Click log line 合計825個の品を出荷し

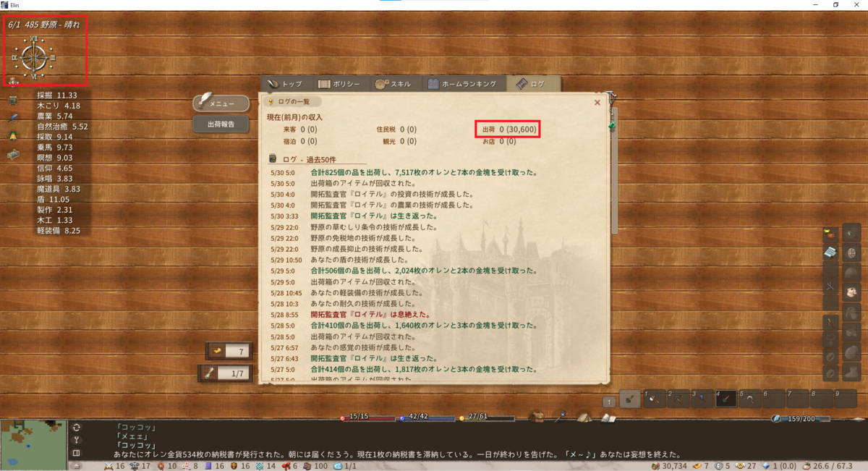pos(423,173)
